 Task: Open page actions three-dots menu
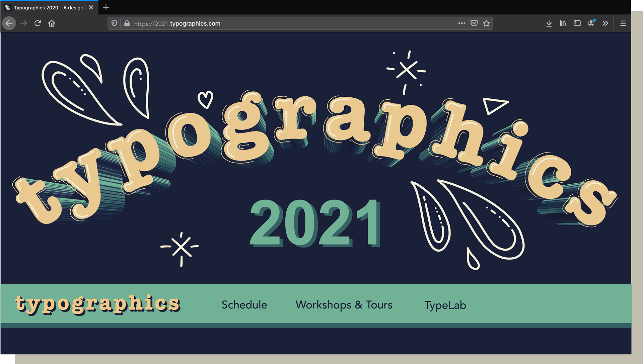coord(461,23)
